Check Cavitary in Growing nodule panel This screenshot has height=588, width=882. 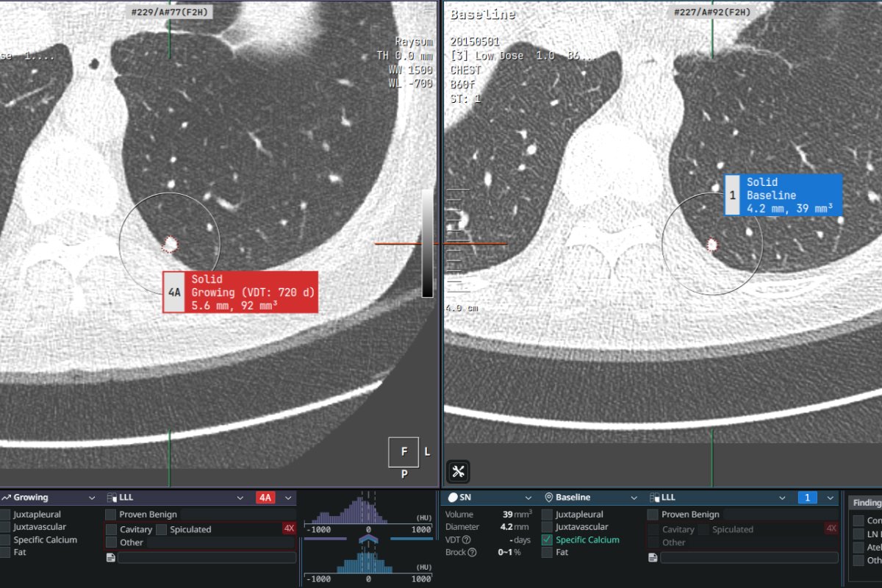[x=111, y=529]
